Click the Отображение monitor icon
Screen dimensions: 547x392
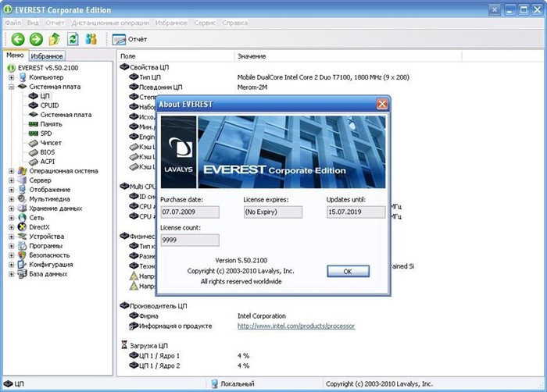23,190
